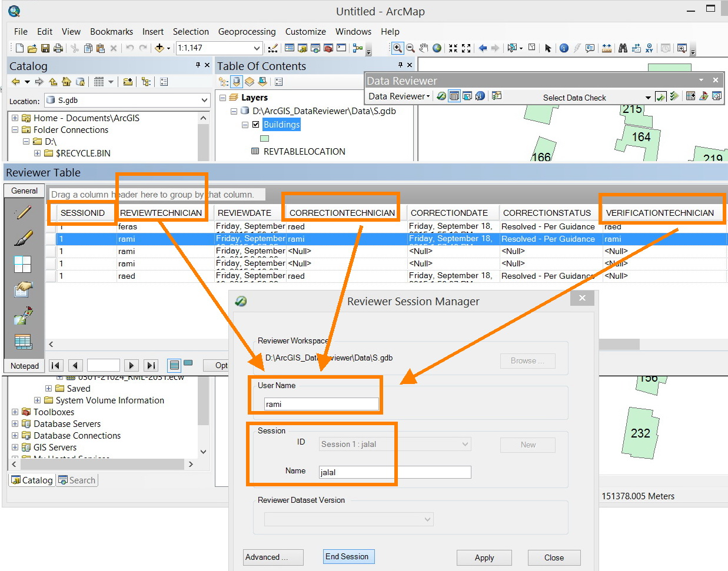
Task: Go back to previous extent arrow
Action: (x=483, y=48)
